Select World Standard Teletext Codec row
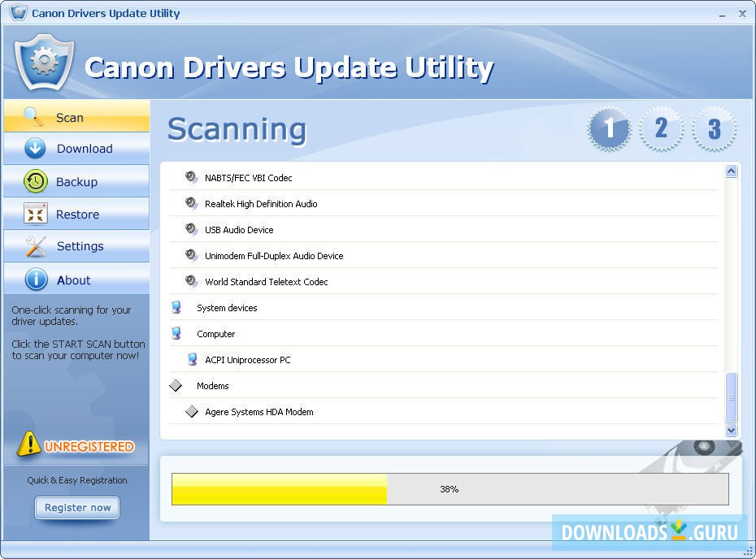The width and height of the screenshot is (756, 559). coord(443,281)
